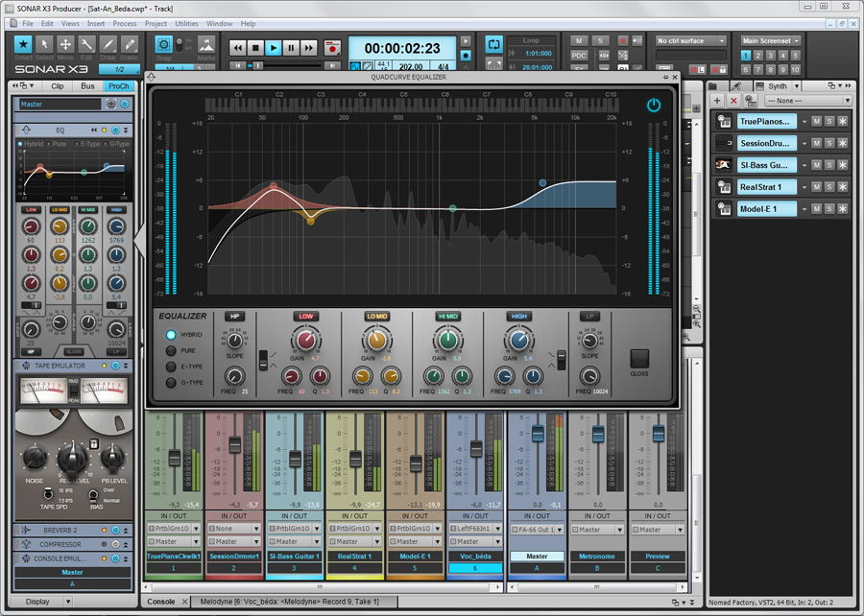The image size is (864, 616).
Task: Delete synth with red X icon
Action: [x=734, y=100]
